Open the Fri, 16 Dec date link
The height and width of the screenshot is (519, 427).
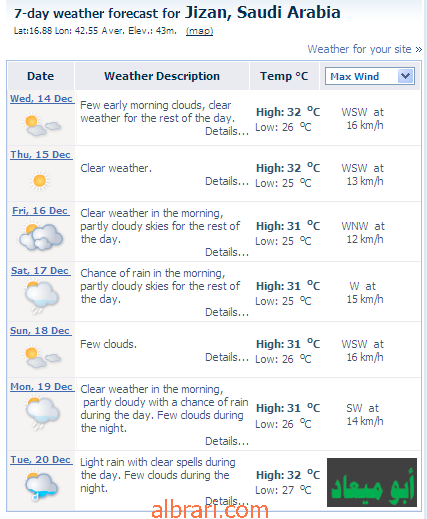click(41, 211)
